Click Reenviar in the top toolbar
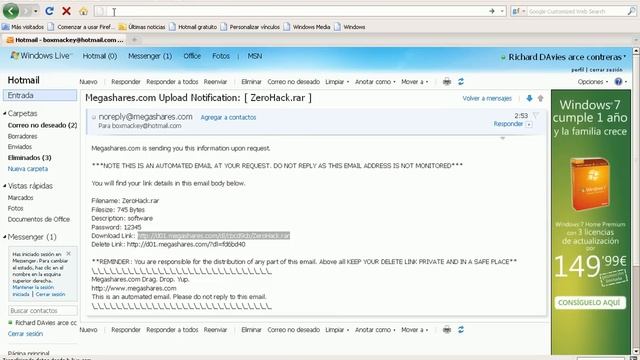The image size is (640, 360). (x=215, y=82)
